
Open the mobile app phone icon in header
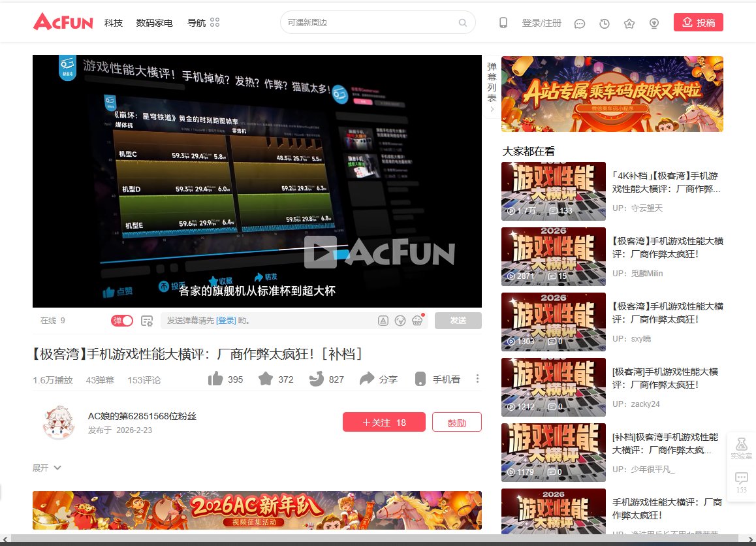[503, 23]
